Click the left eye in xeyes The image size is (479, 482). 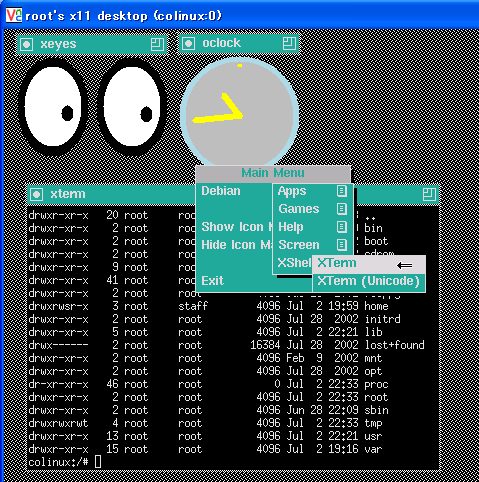click(53, 106)
